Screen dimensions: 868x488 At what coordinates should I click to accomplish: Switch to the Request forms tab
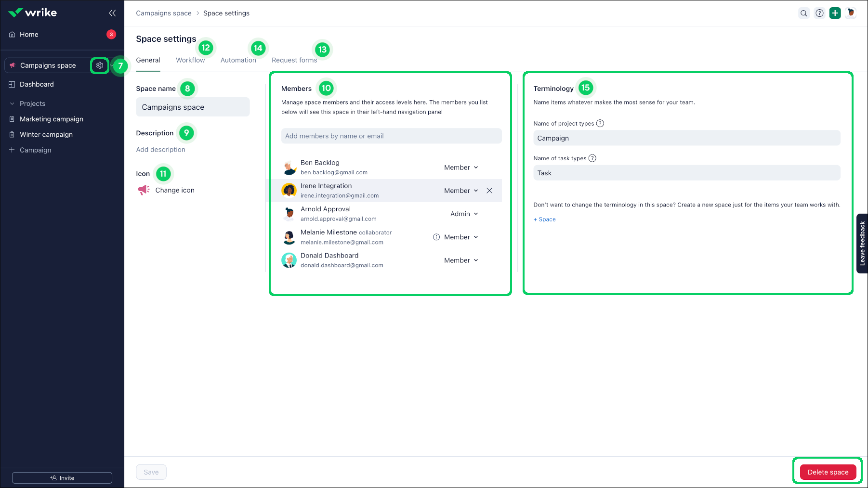coord(294,60)
